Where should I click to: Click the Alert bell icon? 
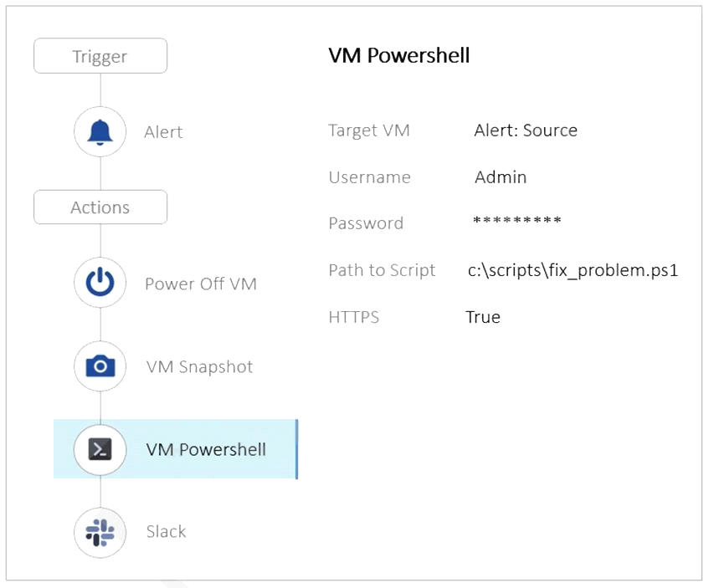[x=100, y=132]
